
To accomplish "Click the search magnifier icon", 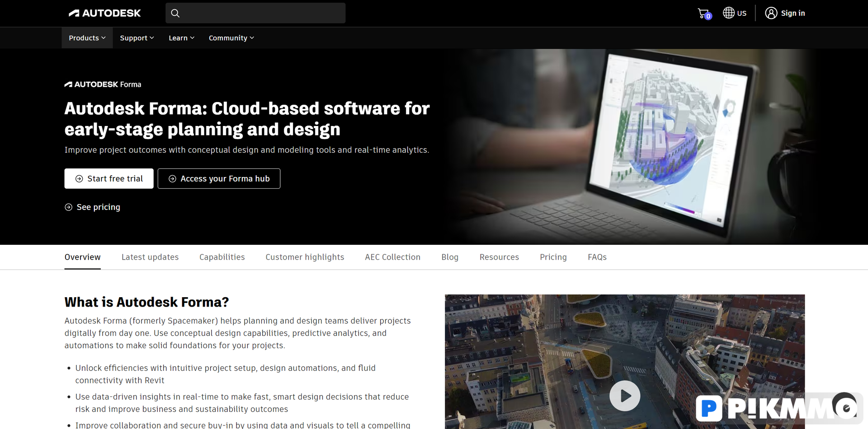I will coord(175,13).
